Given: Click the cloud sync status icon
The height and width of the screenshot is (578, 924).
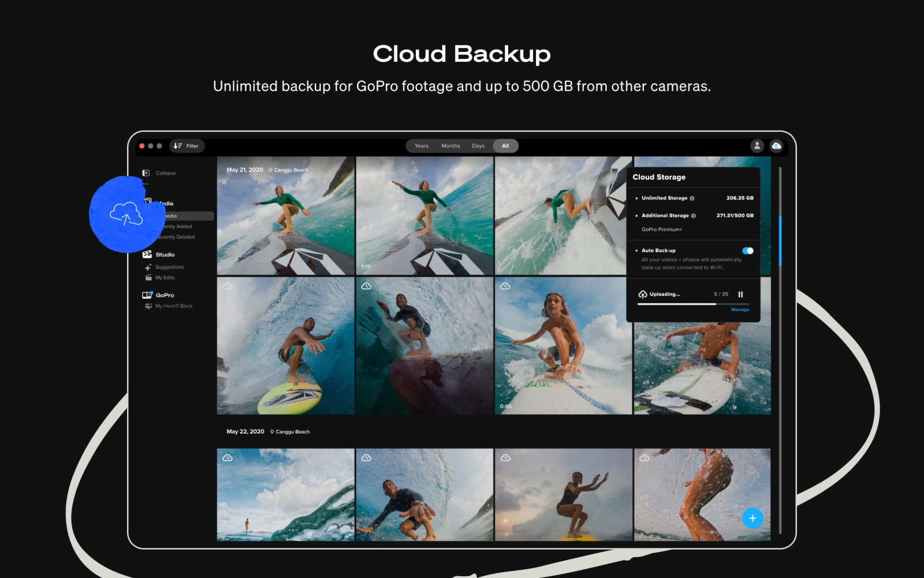Looking at the screenshot, I should click(x=776, y=146).
